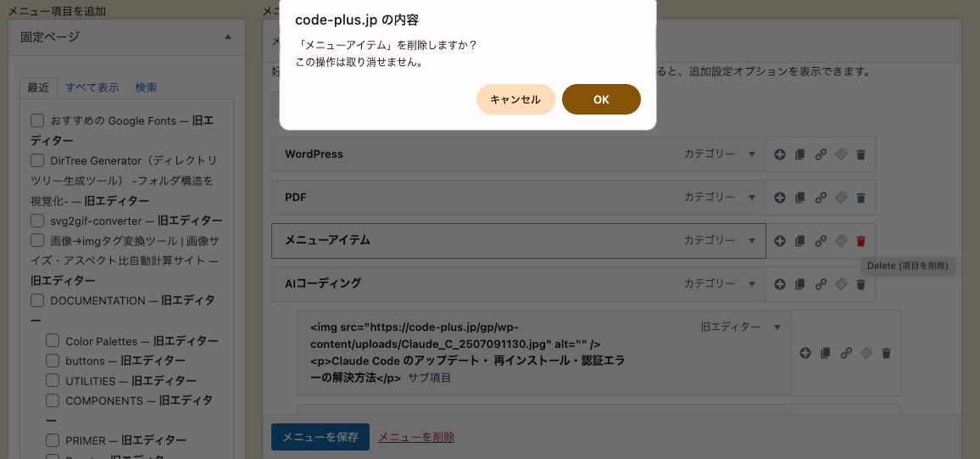Expand the WordPress item dropdown arrow
This screenshot has height=459, width=980.
[752, 154]
